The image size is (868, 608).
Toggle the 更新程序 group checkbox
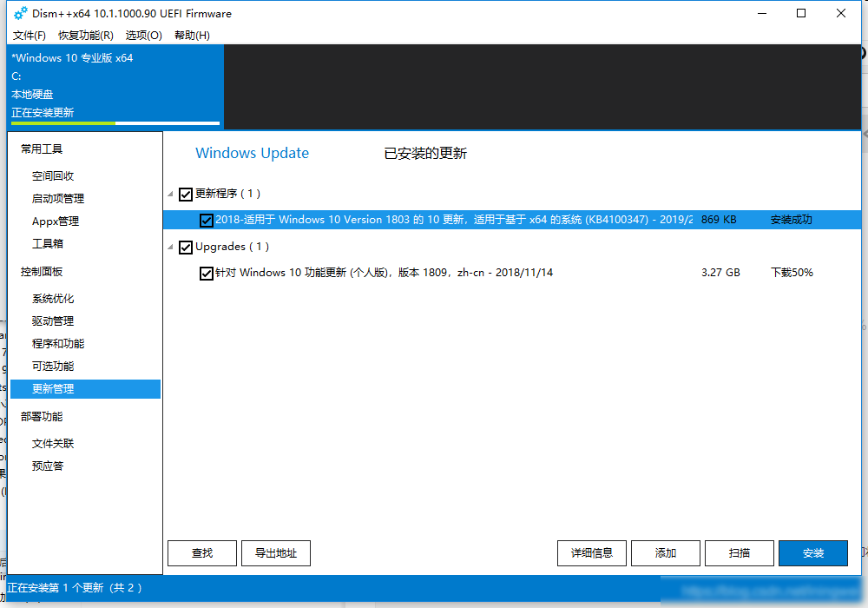click(x=186, y=194)
